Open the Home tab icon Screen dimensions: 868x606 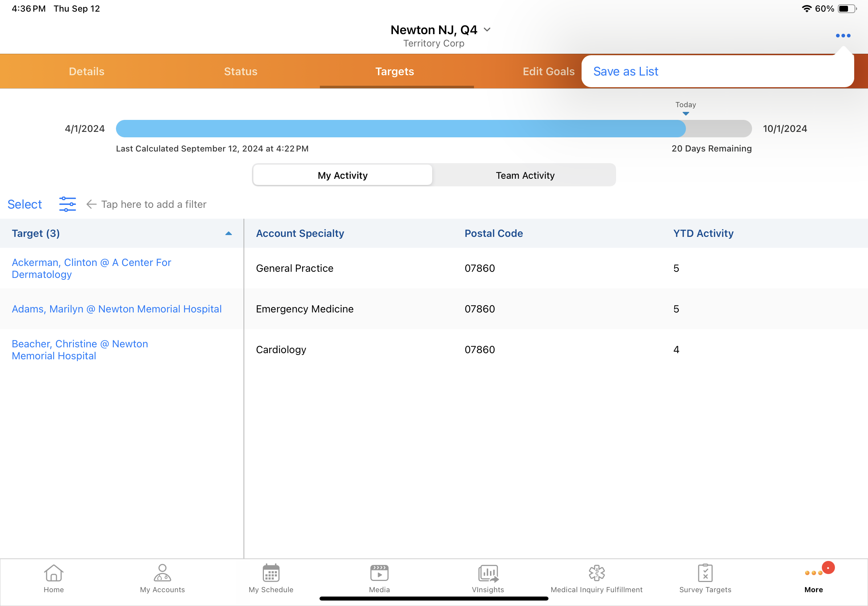pyautogui.click(x=53, y=573)
